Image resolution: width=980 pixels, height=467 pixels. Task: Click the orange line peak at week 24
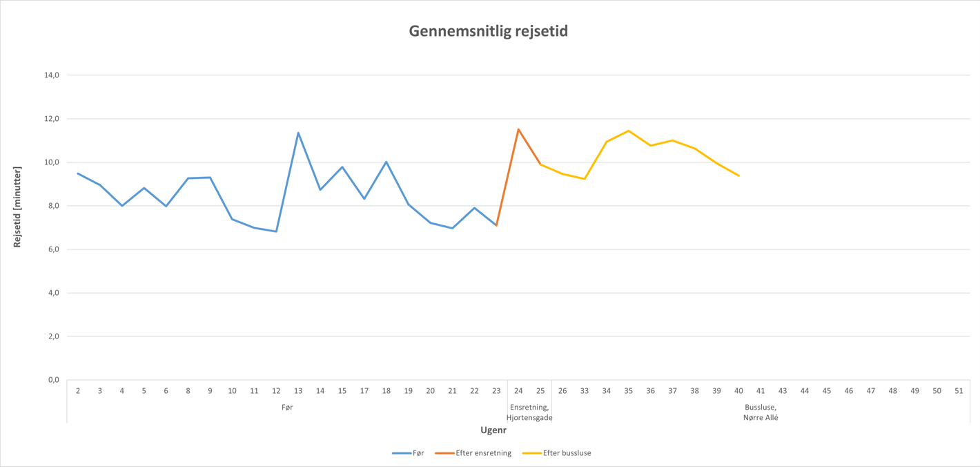pyautogui.click(x=518, y=129)
